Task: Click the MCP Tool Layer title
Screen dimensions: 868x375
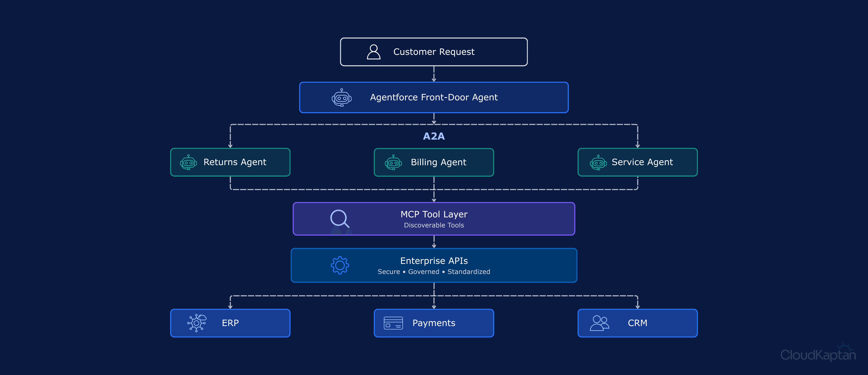Action: pos(434,214)
